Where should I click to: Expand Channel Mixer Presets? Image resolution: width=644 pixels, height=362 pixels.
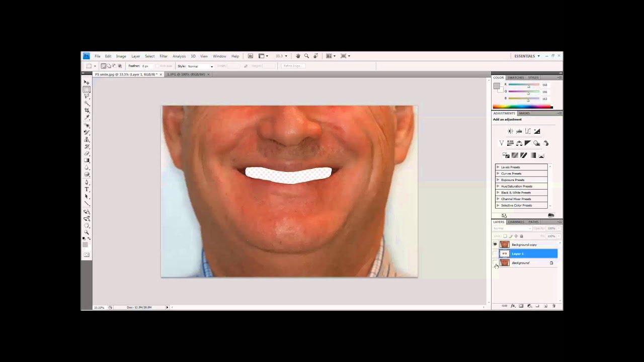[x=498, y=199]
